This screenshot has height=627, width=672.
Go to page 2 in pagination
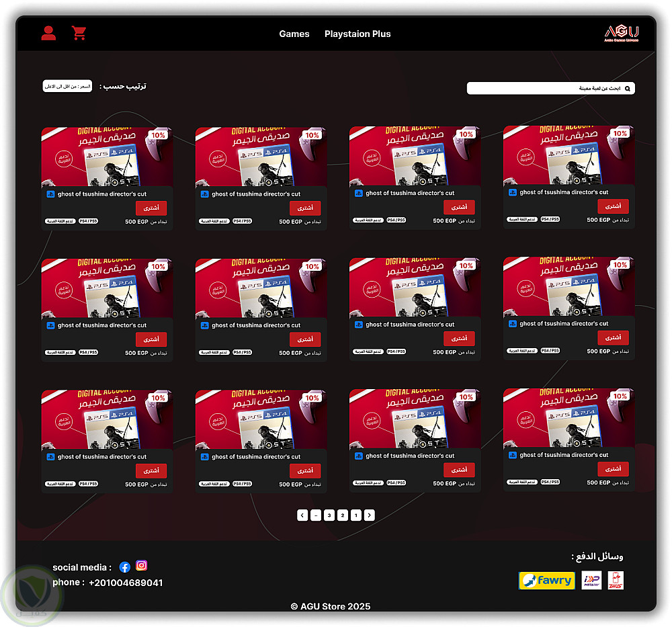point(343,515)
